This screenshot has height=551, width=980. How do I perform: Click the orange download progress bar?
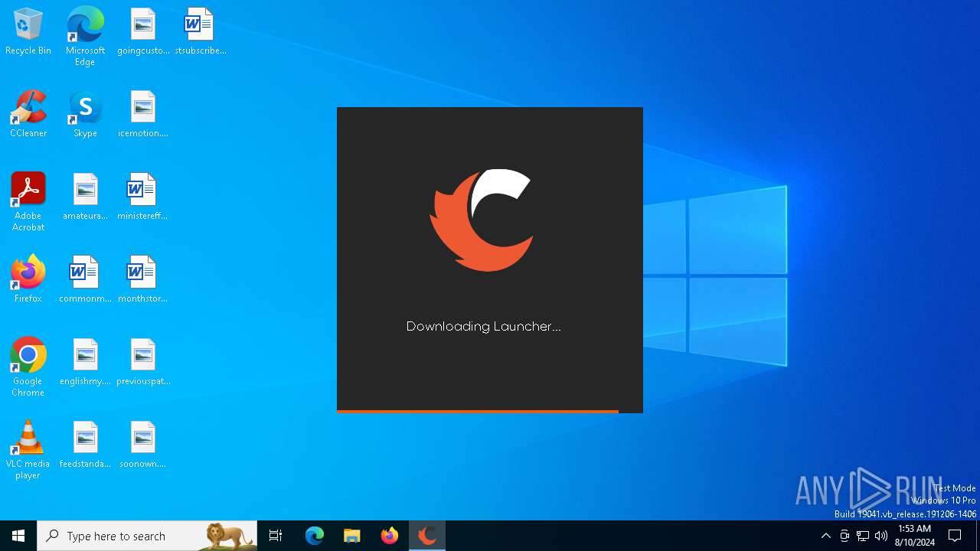(478, 412)
